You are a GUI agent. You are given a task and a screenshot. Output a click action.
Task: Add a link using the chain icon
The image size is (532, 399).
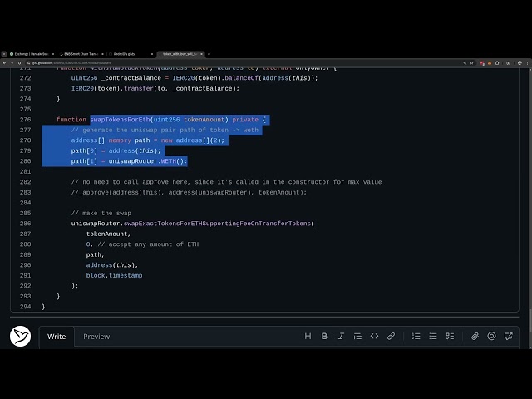391,336
